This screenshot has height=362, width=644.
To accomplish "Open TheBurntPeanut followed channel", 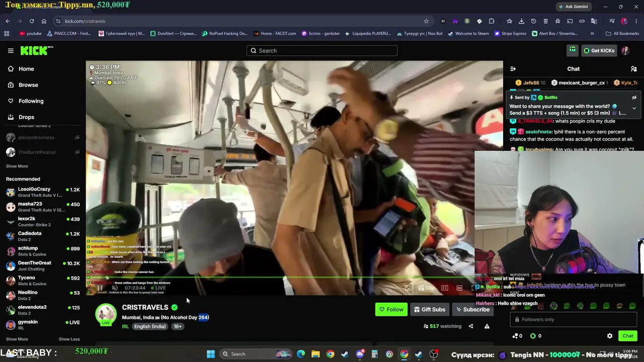I will click(43, 152).
